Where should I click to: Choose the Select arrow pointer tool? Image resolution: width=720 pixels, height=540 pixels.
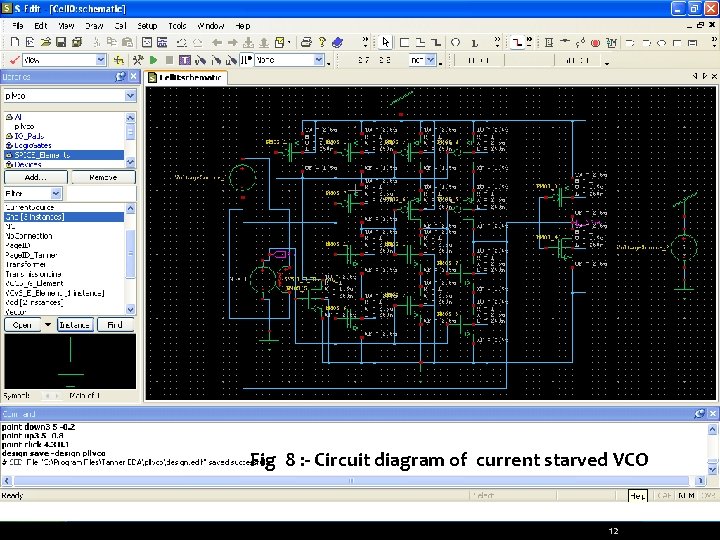pos(385,42)
